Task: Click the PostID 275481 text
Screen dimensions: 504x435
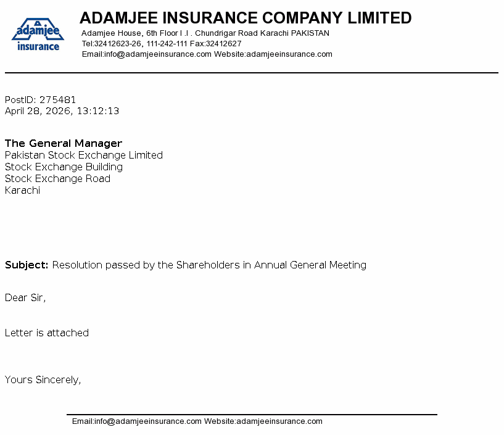Action: tap(41, 100)
